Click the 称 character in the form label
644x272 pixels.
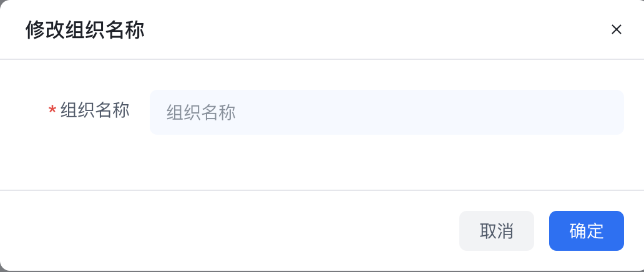click(121, 110)
